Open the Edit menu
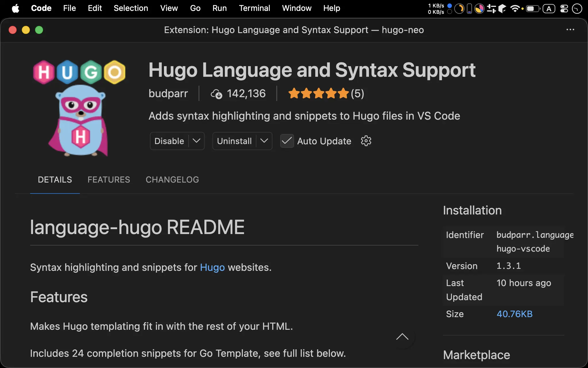588x368 pixels. (x=95, y=8)
